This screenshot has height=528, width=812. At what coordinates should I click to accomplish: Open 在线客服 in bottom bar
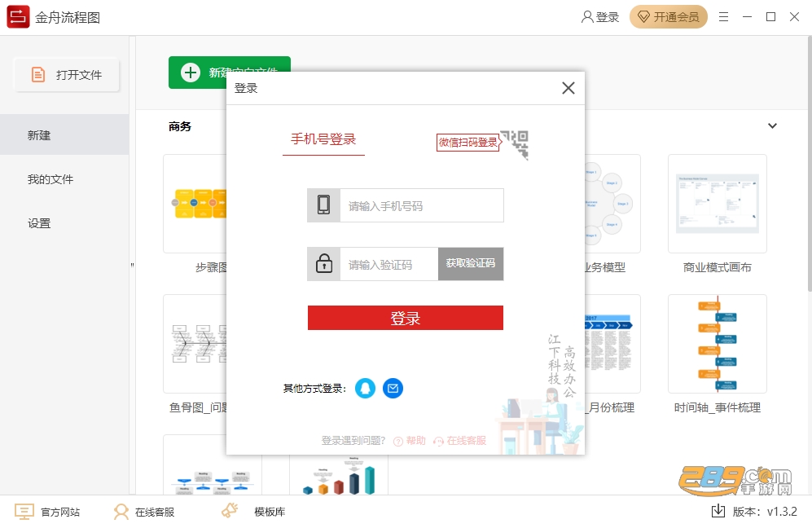pyautogui.click(x=144, y=512)
